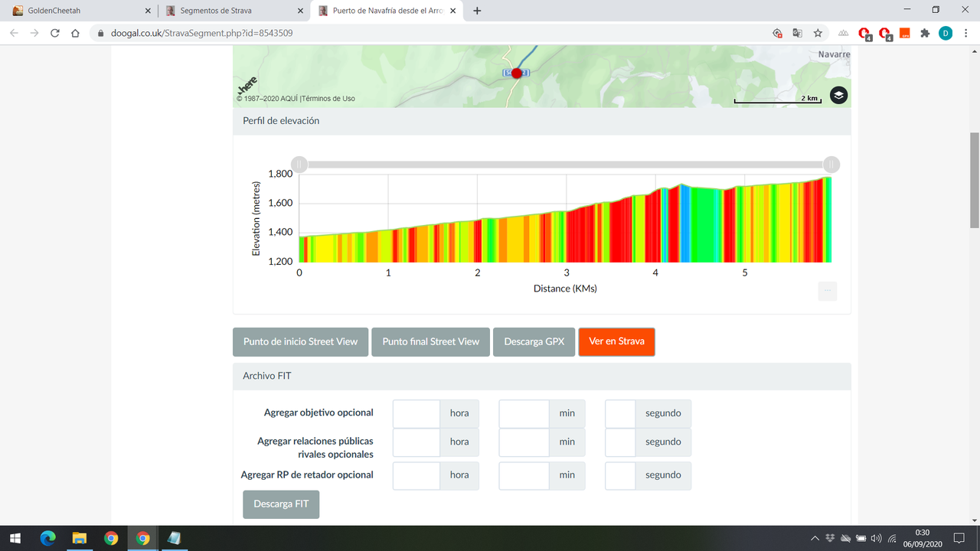Open a new browser tab
Viewport: 980px width, 551px height.
pos(477,11)
